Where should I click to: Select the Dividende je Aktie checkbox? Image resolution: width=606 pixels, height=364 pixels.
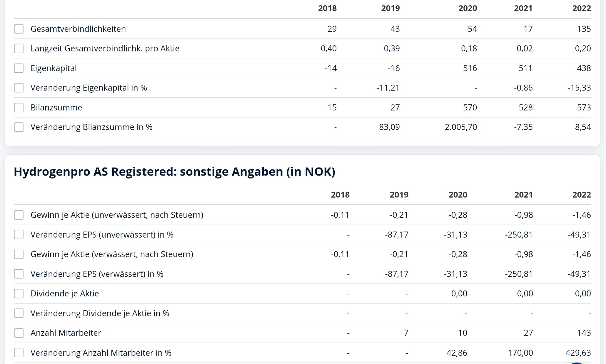tap(19, 293)
